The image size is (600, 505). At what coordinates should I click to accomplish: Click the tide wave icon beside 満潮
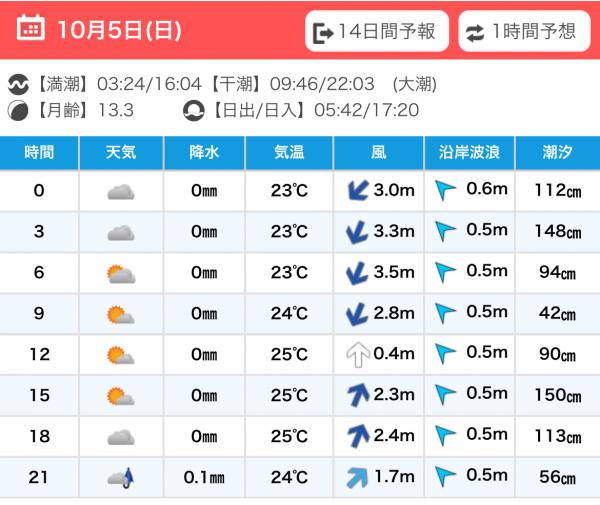tap(19, 84)
